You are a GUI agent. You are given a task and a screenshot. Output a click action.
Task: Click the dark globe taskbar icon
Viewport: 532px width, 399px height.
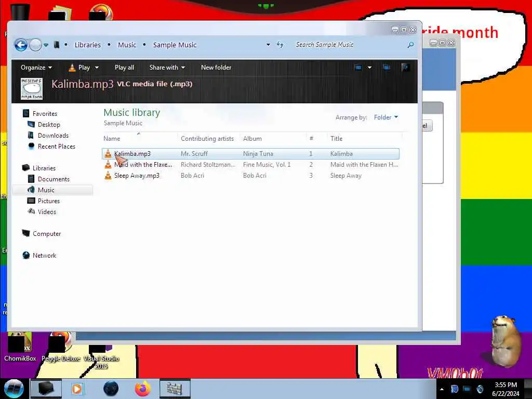click(111, 389)
